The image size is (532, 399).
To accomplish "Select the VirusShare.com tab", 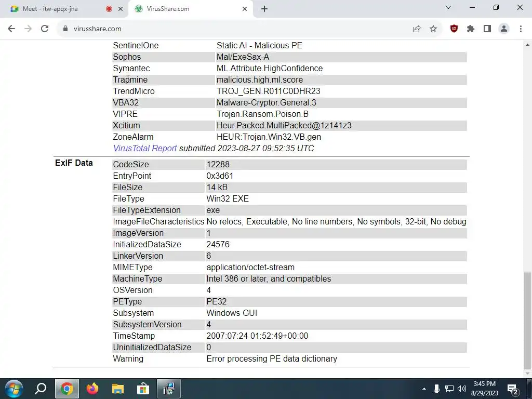I will [191, 9].
